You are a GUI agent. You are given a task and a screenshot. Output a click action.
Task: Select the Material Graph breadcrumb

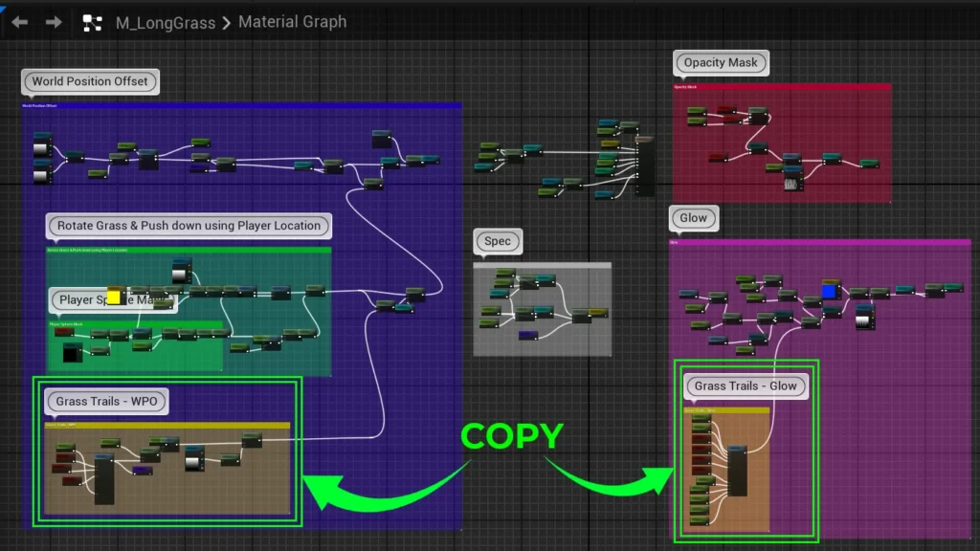click(292, 22)
